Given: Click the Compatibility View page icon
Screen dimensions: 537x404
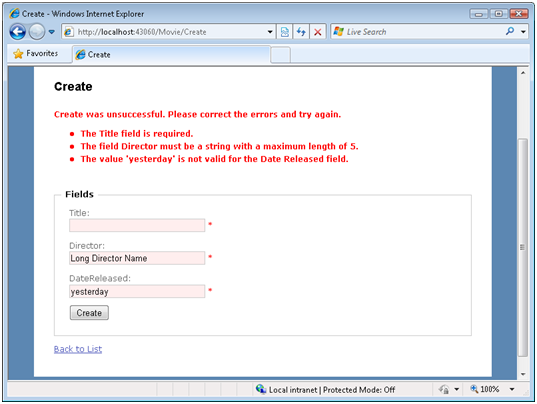Looking at the screenshot, I should coord(285,32).
